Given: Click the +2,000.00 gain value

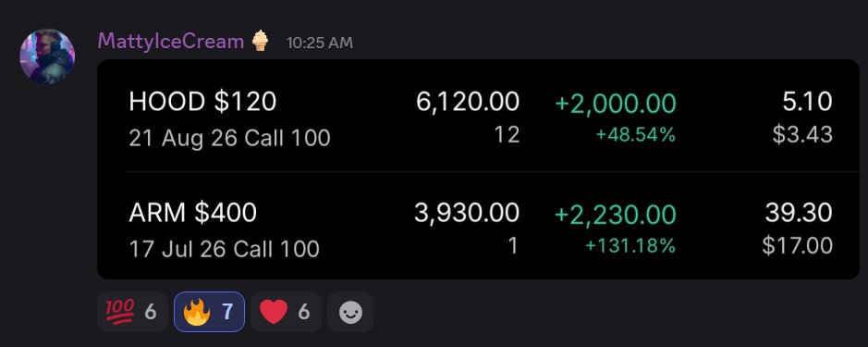Looking at the screenshot, I should coord(615,103).
